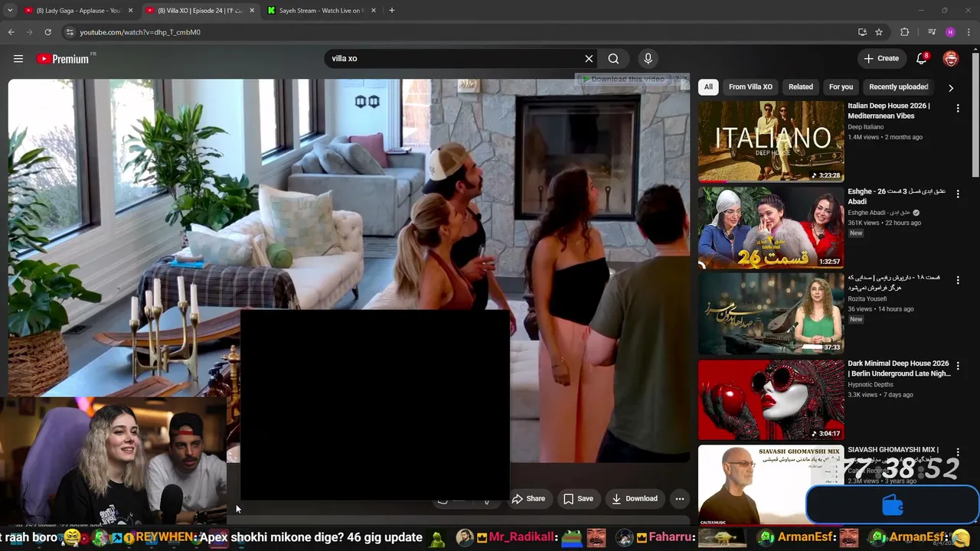980x551 pixels.
Task: Download the video via Download button
Action: 634,499
